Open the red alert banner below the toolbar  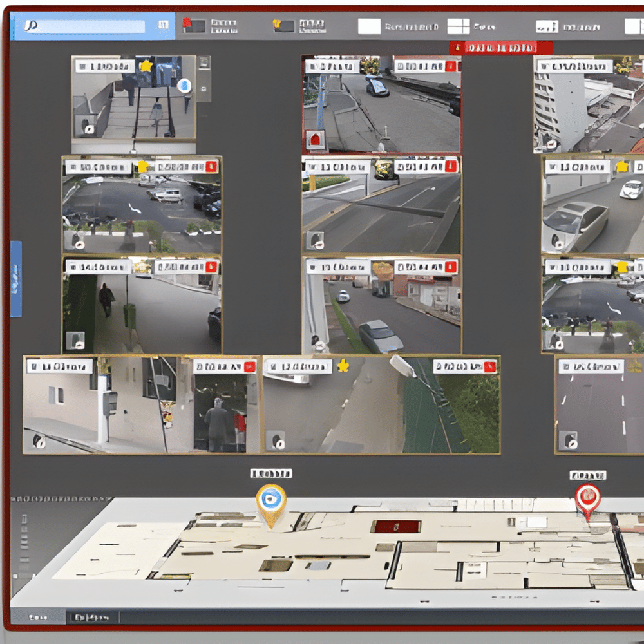tap(500, 48)
